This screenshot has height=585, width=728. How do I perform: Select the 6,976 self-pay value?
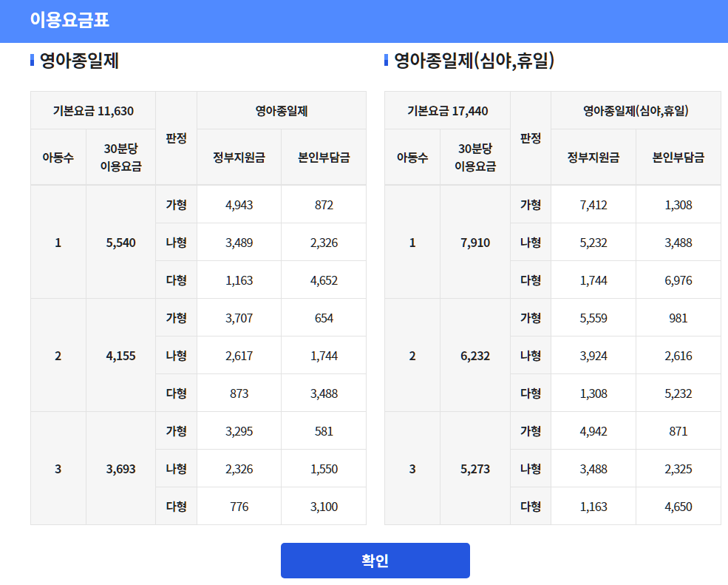pos(678,280)
